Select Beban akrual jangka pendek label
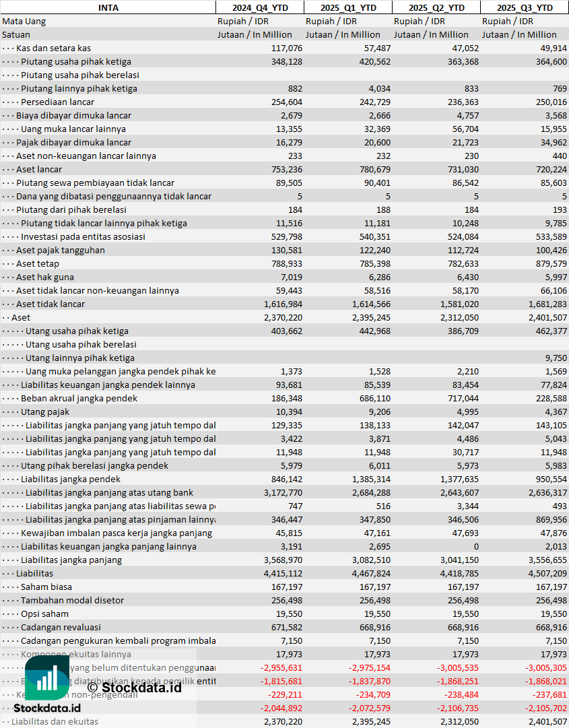Viewport: 569px width, 728px height. tap(79, 399)
